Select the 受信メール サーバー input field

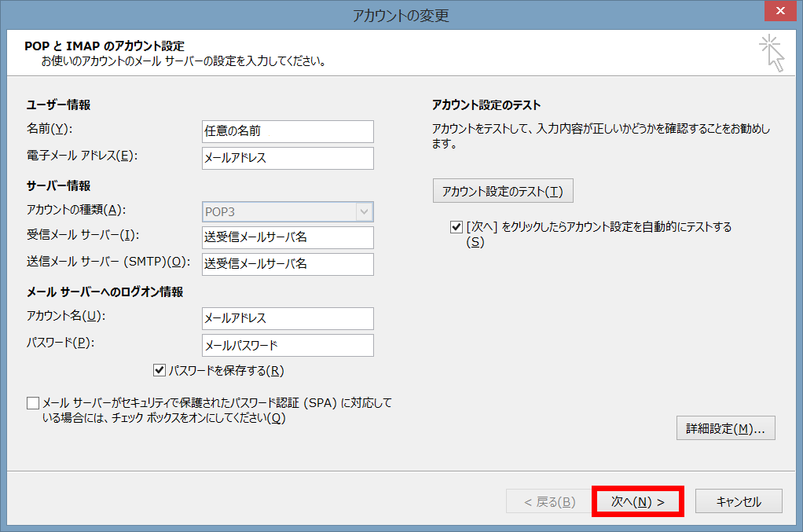[x=287, y=237]
